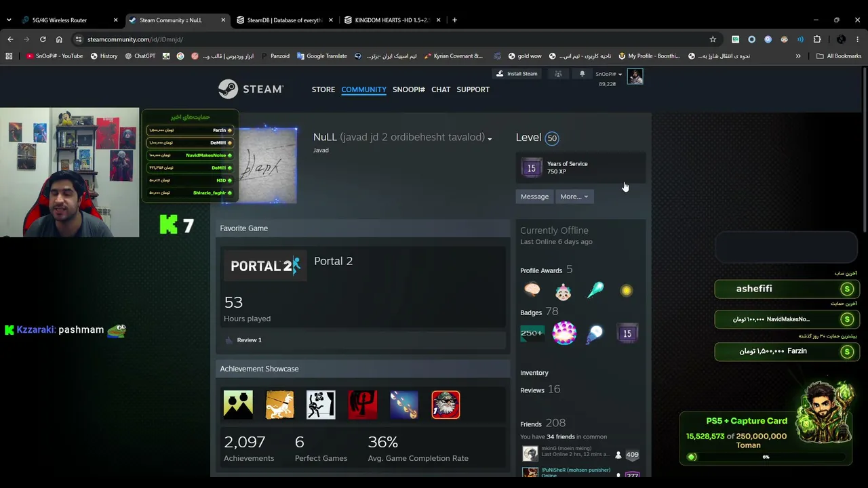
Task: Switch to the 5G/4G Wireless Router tab
Action: 70,20
